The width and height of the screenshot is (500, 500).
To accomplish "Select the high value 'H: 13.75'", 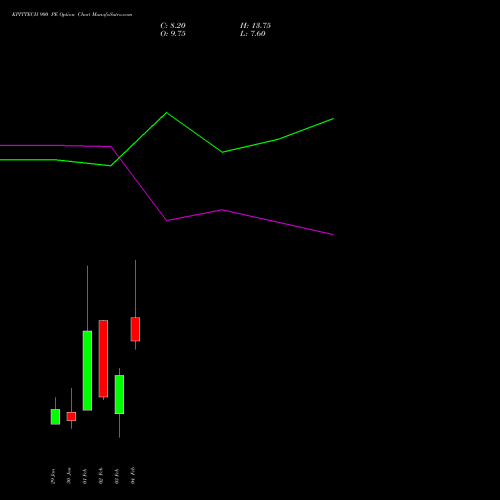I will [x=255, y=26].
